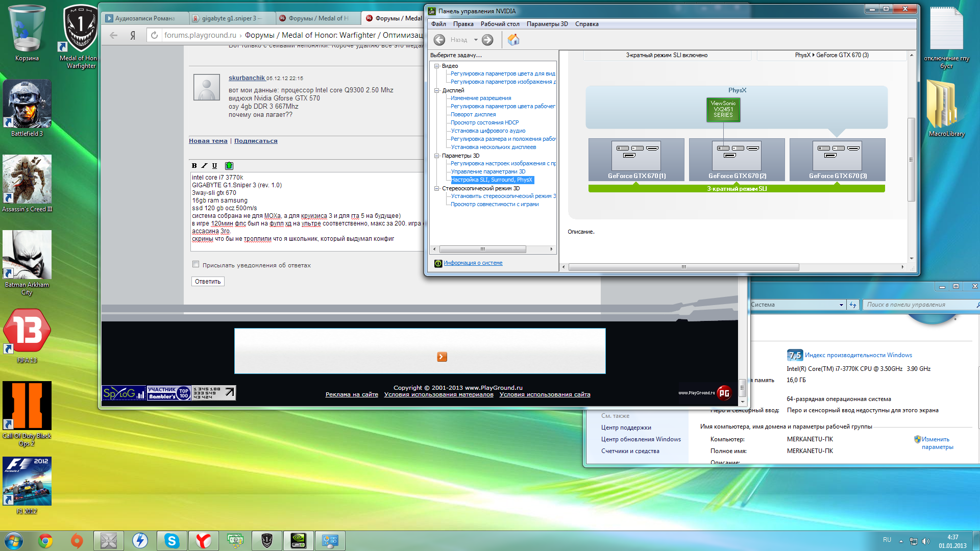The image size is (980, 551).
Task: Click the NVIDIA panel Back arrow button
Action: click(x=439, y=40)
